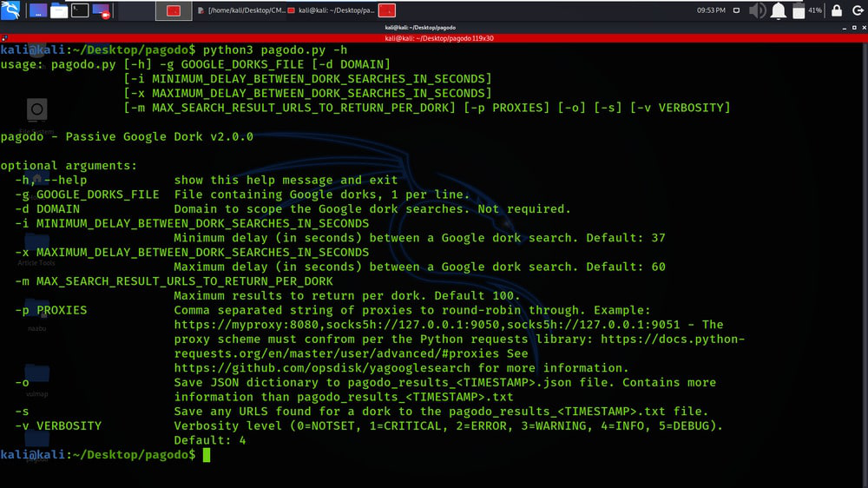Click the terminal prompt cursor block
This screenshot has height=488, width=868.
(207, 455)
